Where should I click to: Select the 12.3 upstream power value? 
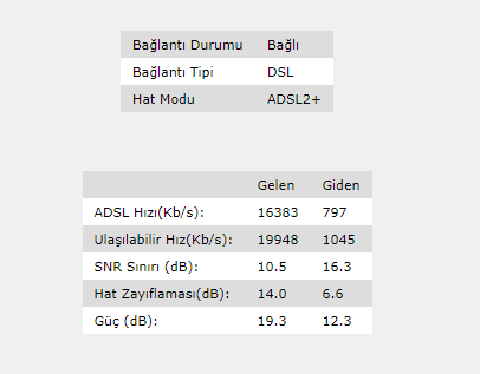click(x=337, y=321)
